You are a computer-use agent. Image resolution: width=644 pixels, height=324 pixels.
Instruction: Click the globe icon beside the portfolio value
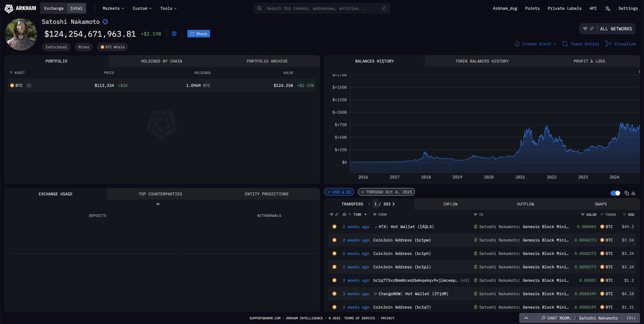(x=174, y=34)
